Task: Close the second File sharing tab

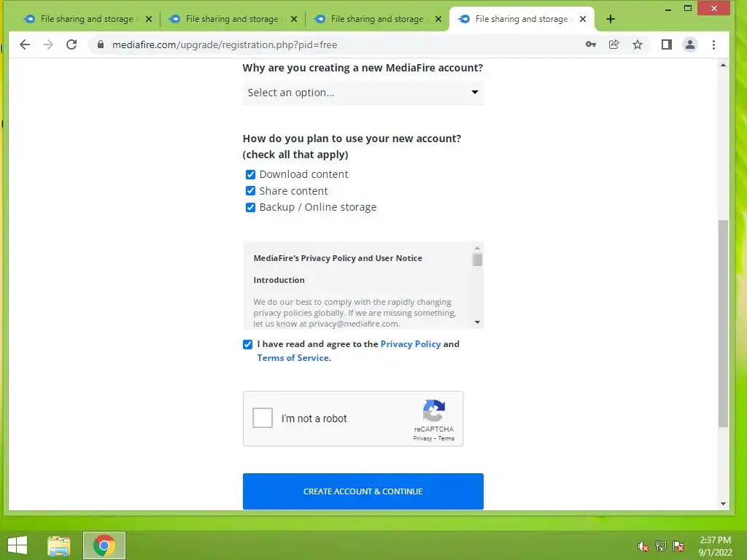Action: (294, 19)
